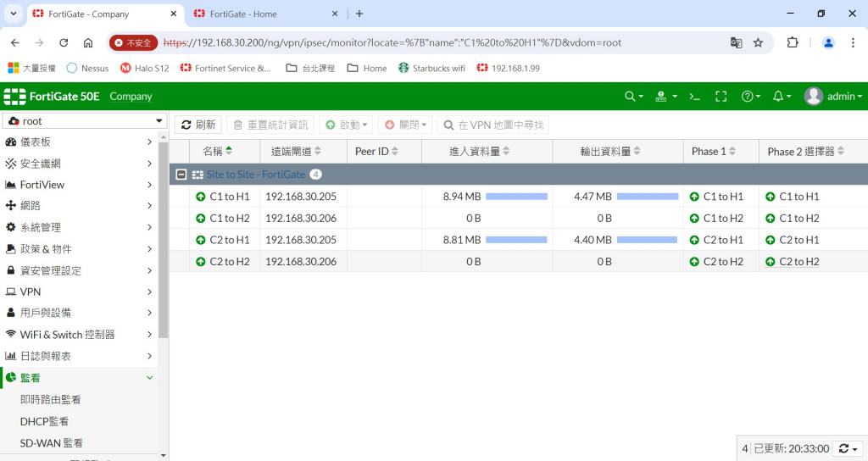This screenshot has width=868, height=461.
Task: Click the admin user avatar
Action: click(813, 97)
